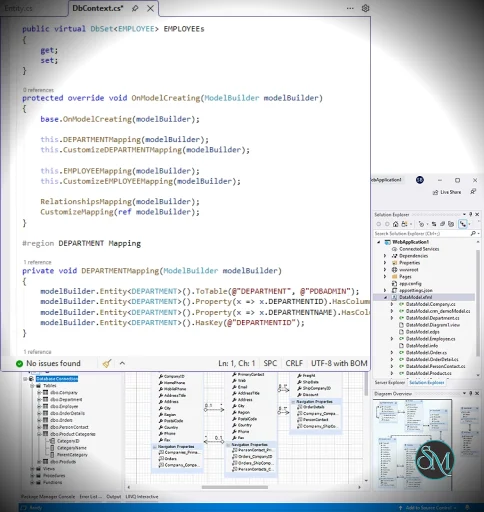
Task: Open the tab overflow ellipsis menu
Action: click(x=350, y=8)
